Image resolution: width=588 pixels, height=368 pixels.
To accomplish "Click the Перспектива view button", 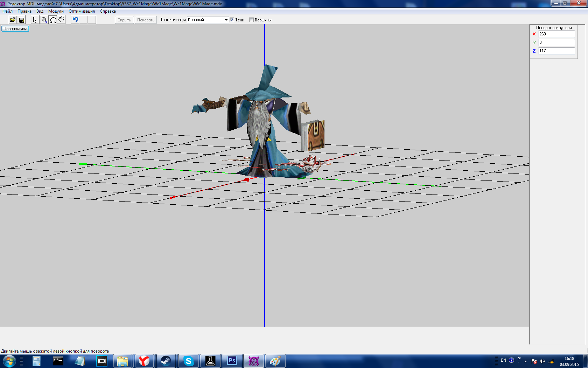I will click(x=15, y=29).
